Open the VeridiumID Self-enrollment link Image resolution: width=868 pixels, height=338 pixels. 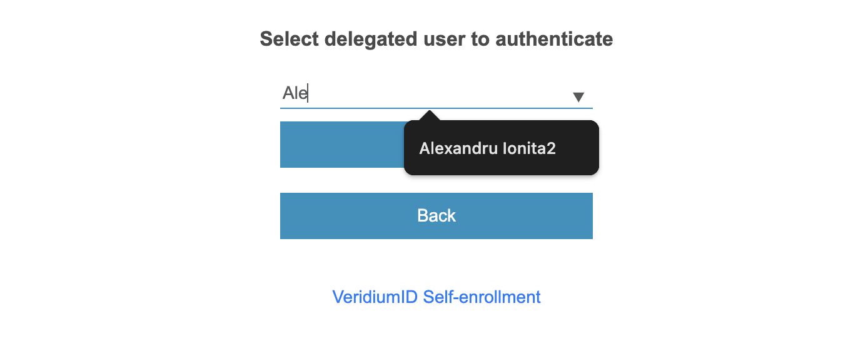436,297
